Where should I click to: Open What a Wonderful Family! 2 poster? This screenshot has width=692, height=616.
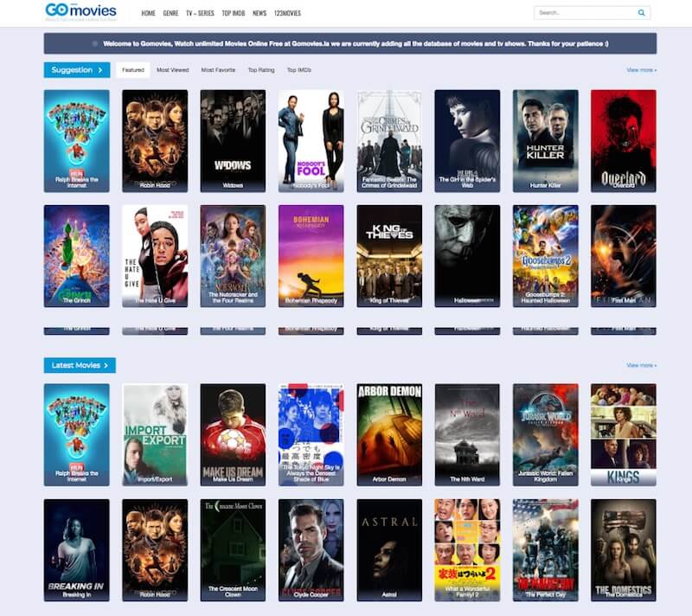coord(467,550)
